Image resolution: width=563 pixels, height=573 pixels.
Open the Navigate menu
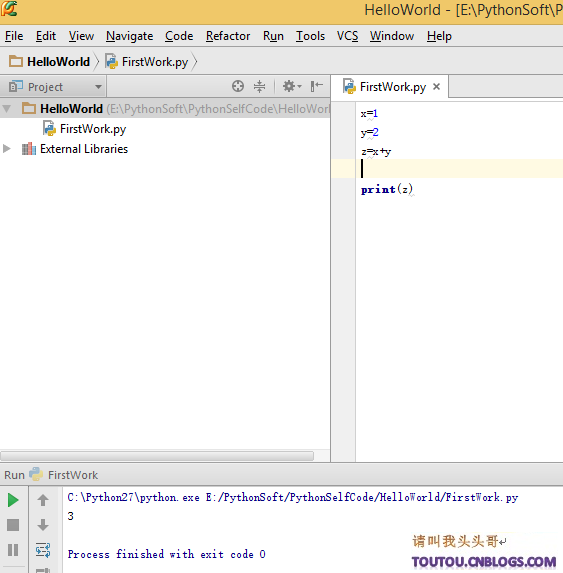pyautogui.click(x=129, y=36)
